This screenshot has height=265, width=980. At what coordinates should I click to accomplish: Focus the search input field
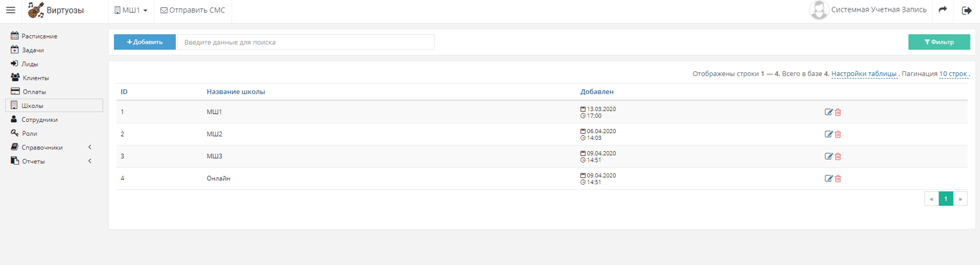[306, 42]
